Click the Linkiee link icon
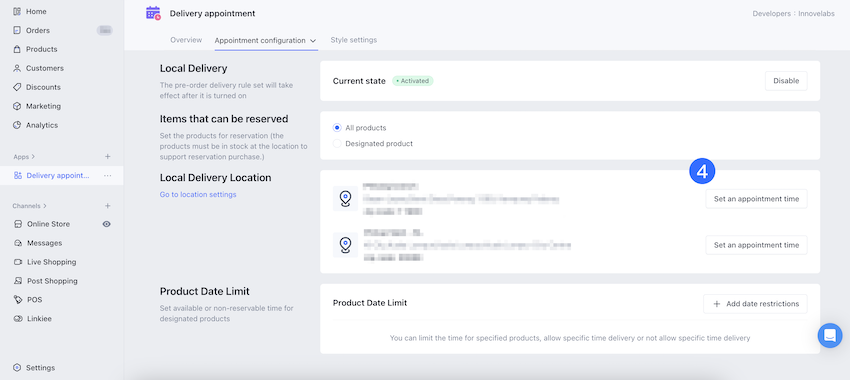This screenshot has width=850, height=380. (x=18, y=319)
